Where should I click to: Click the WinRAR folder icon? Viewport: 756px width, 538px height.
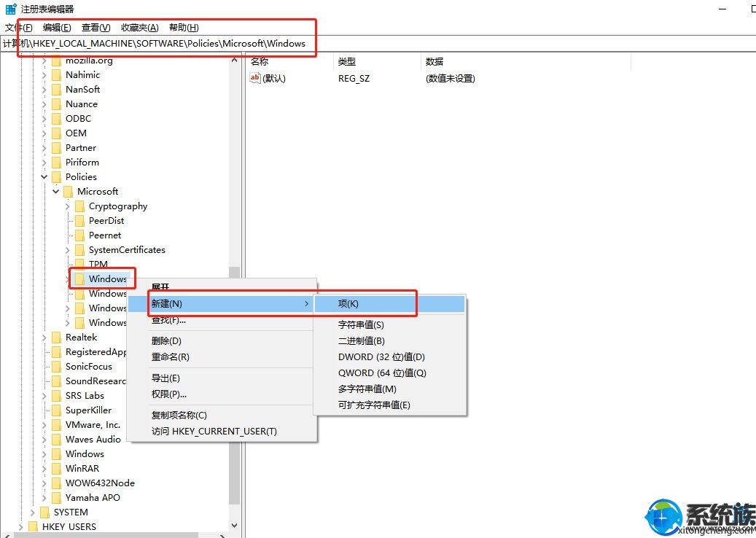point(56,469)
